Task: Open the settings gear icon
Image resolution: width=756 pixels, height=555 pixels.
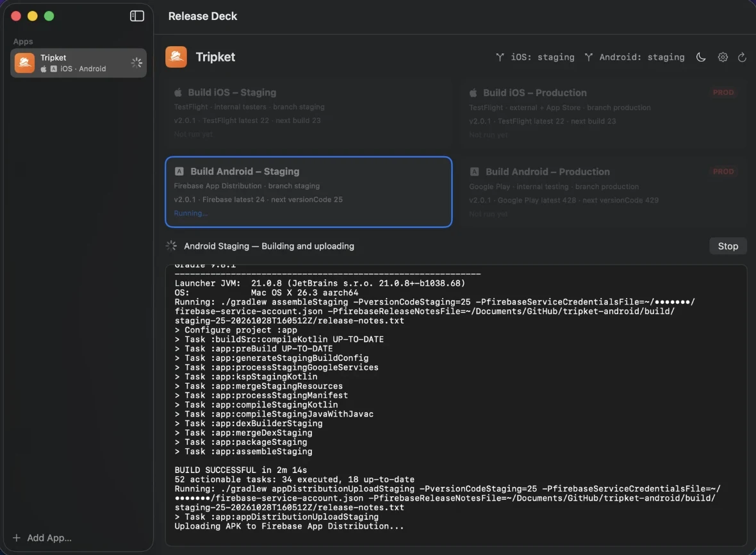Action: click(723, 57)
